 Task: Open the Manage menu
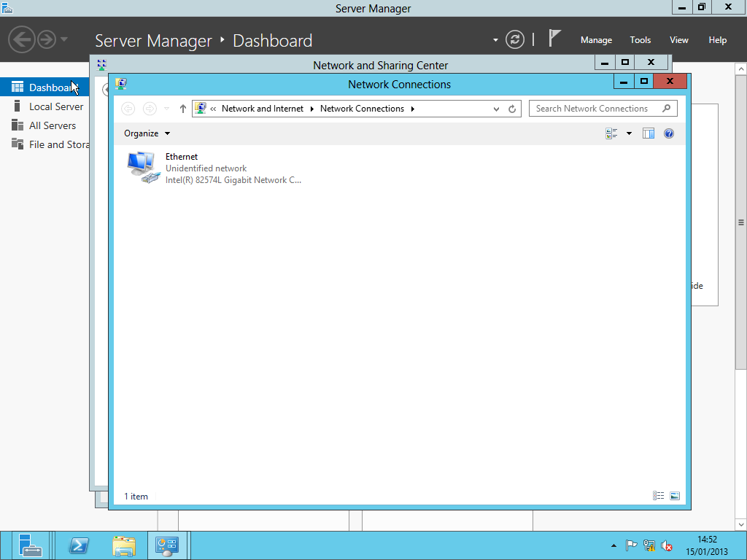596,40
